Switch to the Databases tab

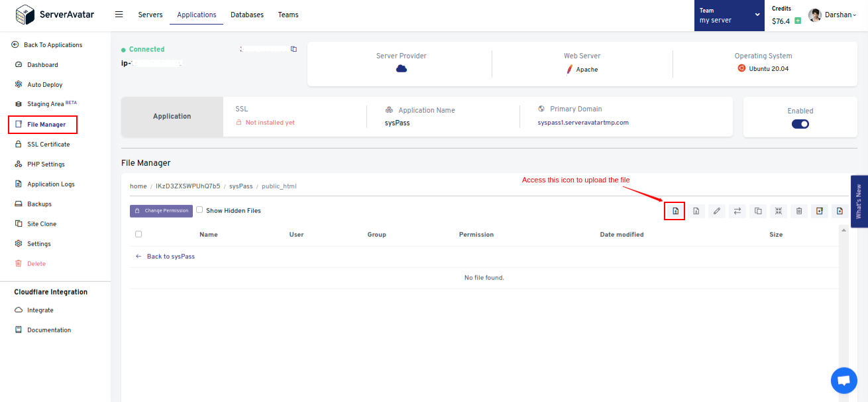(x=246, y=15)
